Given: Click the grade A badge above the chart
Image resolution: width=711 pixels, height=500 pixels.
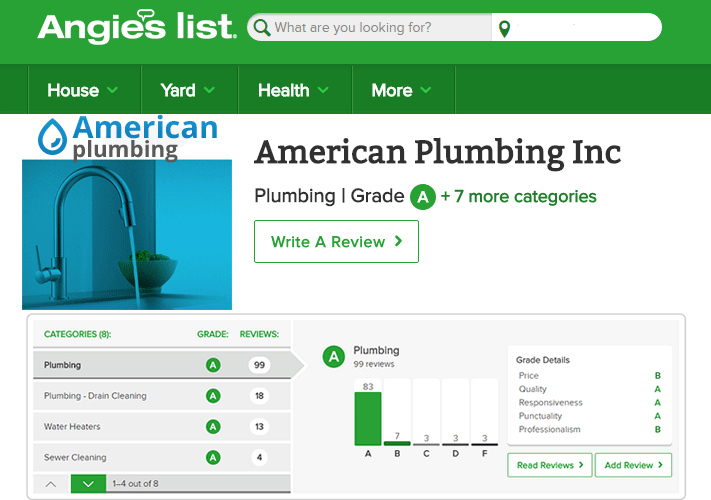Looking at the screenshot, I should tap(334, 357).
